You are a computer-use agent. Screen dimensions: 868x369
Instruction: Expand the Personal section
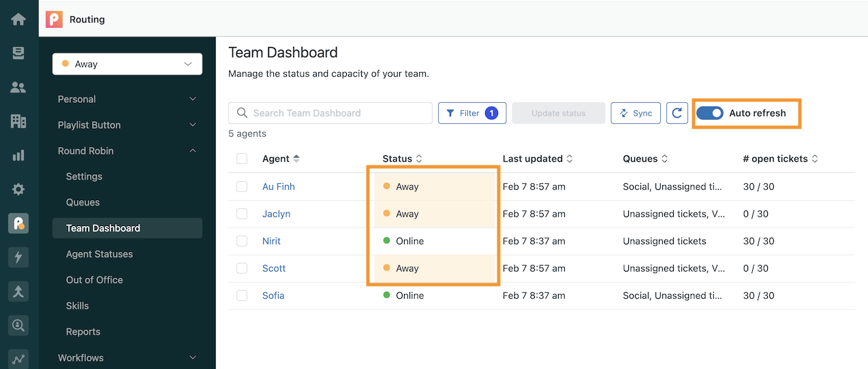[127, 99]
